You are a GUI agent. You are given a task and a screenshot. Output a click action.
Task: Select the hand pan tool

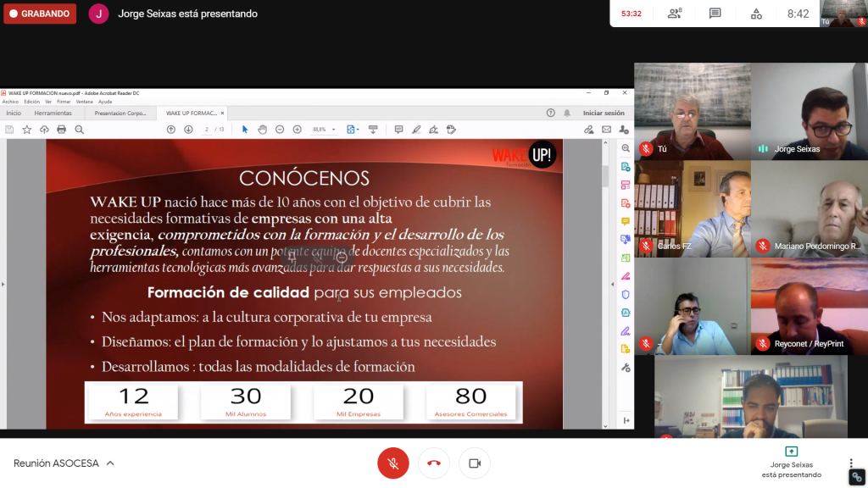[263, 130]
